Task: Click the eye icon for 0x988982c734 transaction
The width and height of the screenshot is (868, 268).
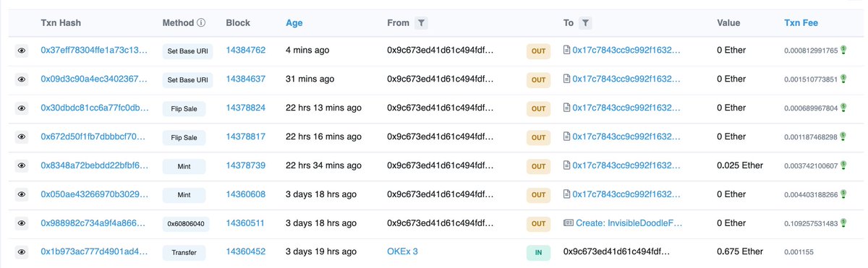Action: (22, 223)
